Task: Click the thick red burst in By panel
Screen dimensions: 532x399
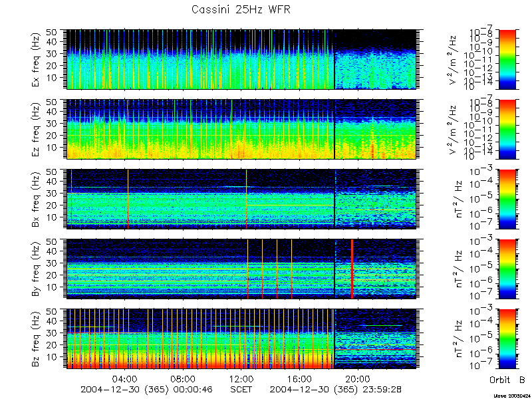Action: click(x=352, y=269)
